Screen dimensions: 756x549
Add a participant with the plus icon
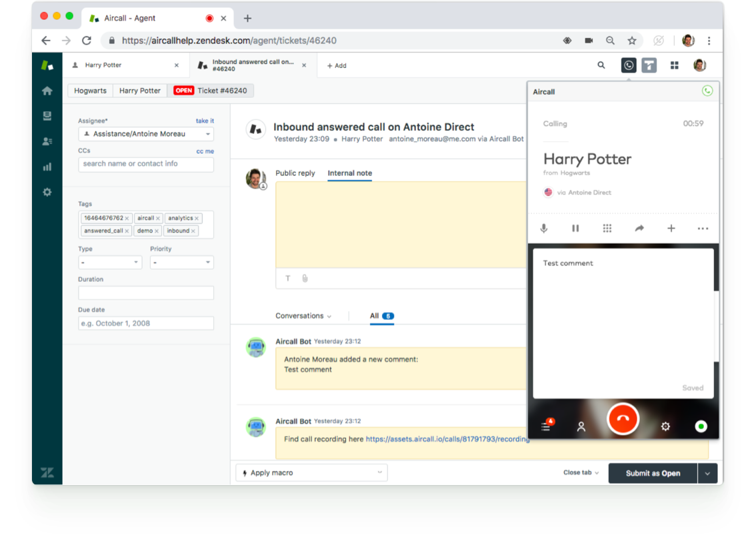coord(671,229)
